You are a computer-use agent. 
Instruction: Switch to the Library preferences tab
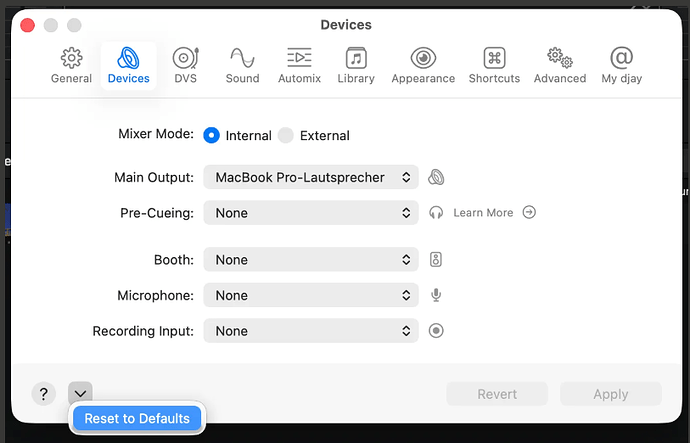coord(356,65)
